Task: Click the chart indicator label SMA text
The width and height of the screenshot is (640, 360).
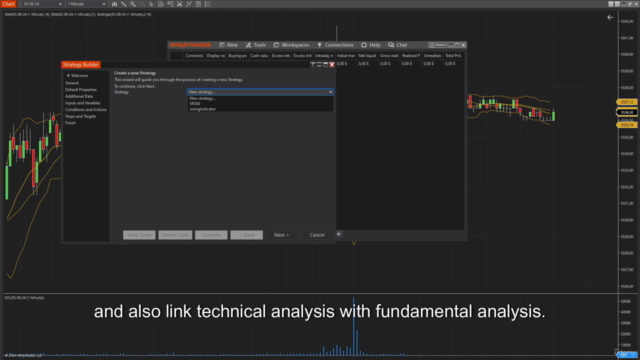Action: point(78,14)
